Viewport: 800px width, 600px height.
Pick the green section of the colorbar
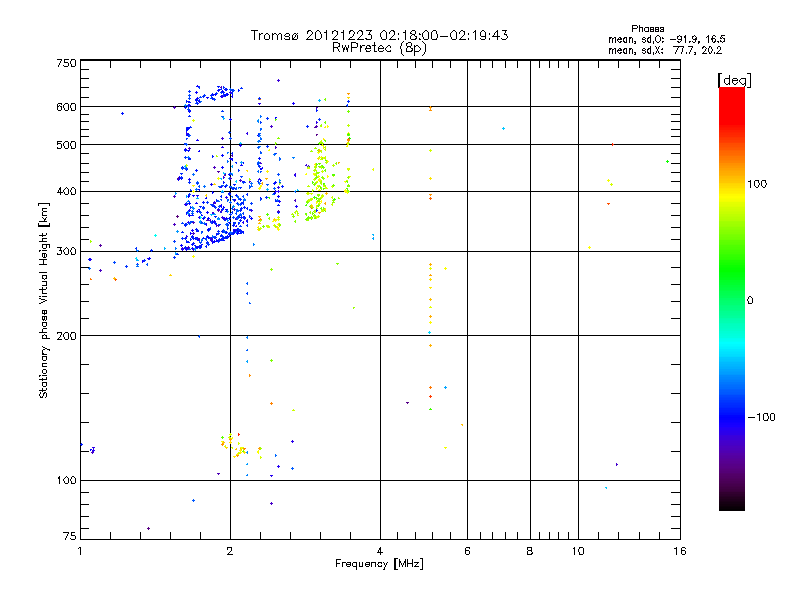coord(732,270)
